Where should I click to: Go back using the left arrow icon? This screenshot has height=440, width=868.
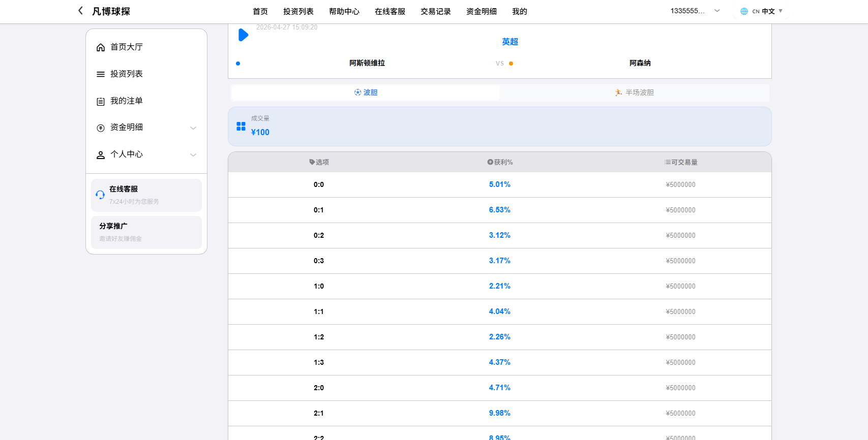[80, 11]
